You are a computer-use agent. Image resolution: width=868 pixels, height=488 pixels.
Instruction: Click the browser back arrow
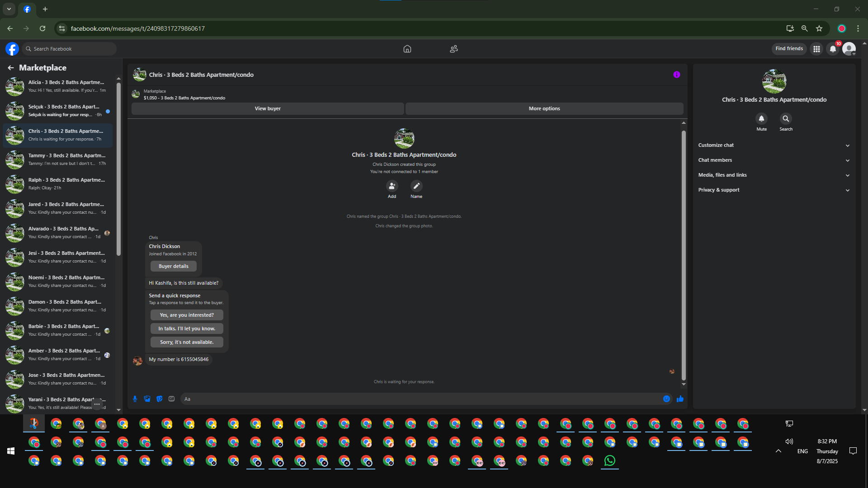point(10,28)
